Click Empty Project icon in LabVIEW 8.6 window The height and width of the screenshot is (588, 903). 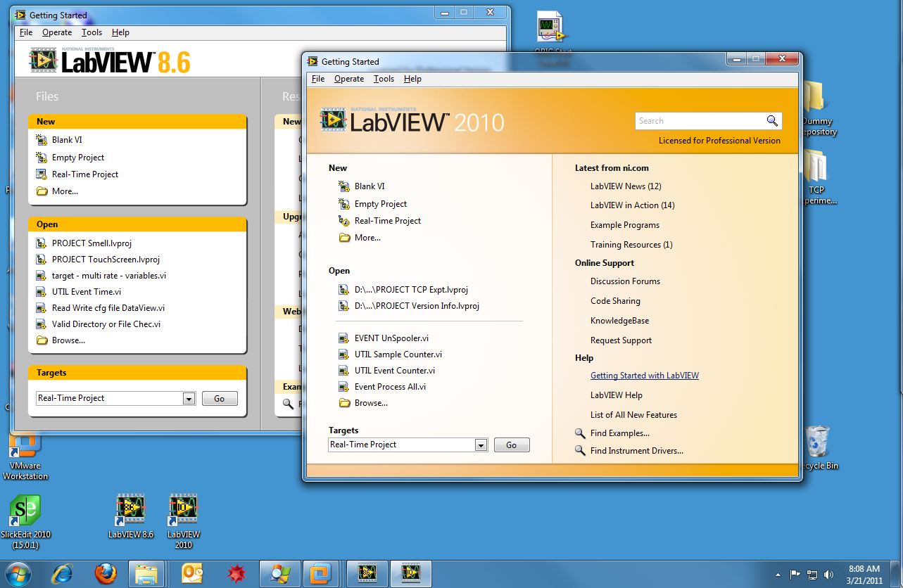42,158
